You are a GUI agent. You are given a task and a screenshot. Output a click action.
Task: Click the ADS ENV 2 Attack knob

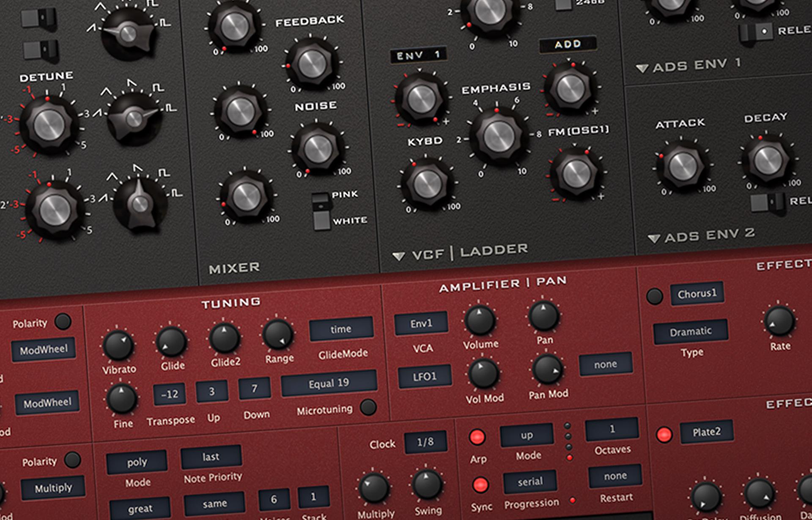coord(682,166)
